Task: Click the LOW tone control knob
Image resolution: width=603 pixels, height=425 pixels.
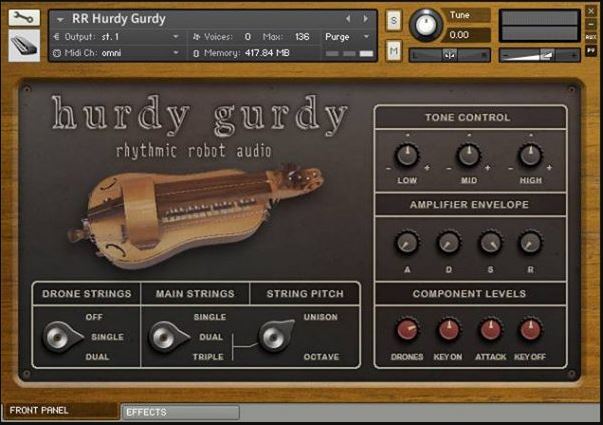Action: click(407, 155)
